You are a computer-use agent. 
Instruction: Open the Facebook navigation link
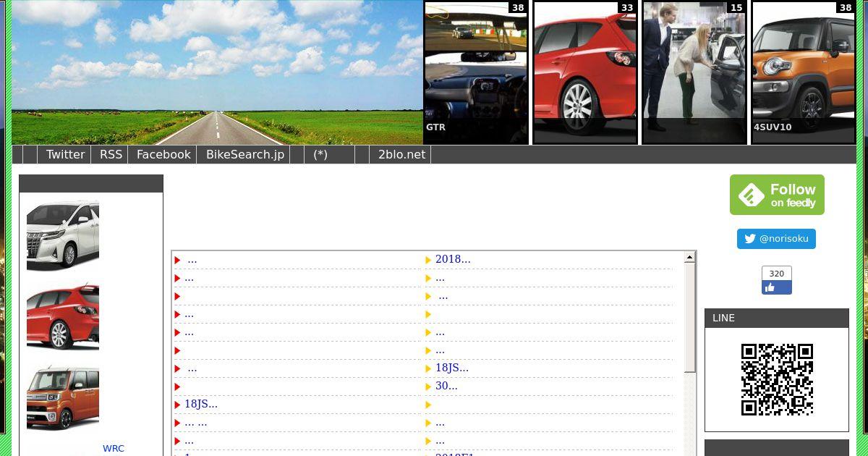click(163, 154)
